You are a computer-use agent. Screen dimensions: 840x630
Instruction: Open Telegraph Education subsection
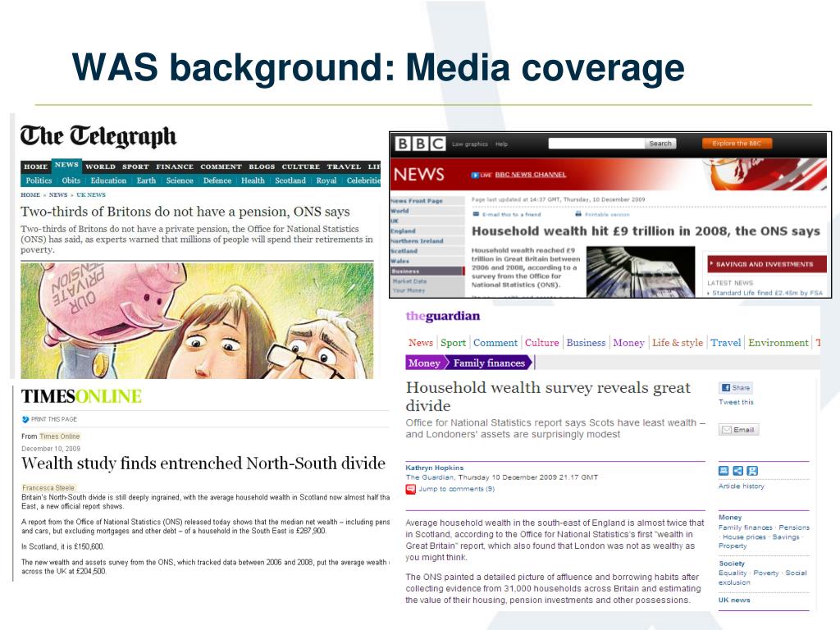[x=108, y=180]
